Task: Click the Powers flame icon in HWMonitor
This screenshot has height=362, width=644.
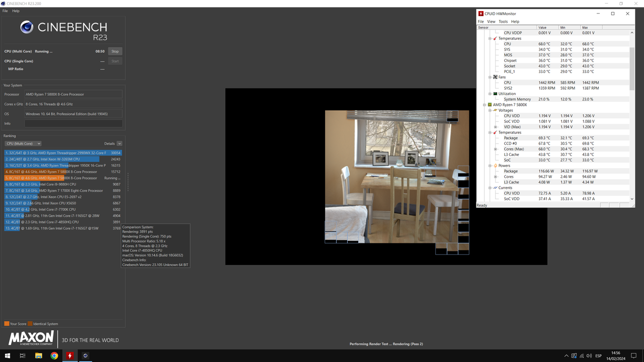Action: click(x=495, y=165)
